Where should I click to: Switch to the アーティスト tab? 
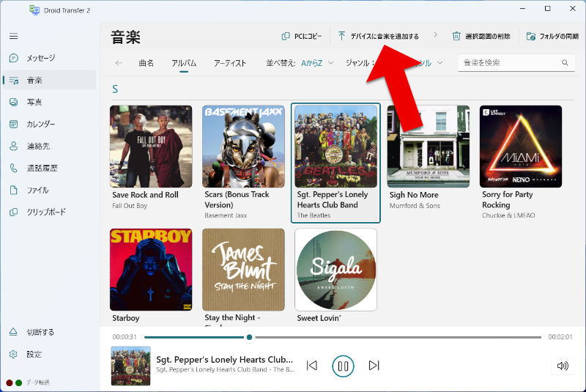pos(230,63)
